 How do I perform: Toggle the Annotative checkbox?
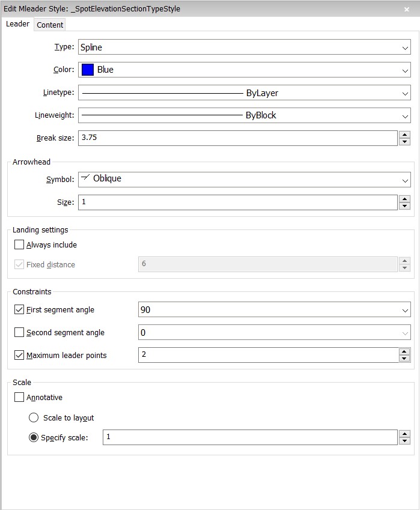(x=19, y=397)
